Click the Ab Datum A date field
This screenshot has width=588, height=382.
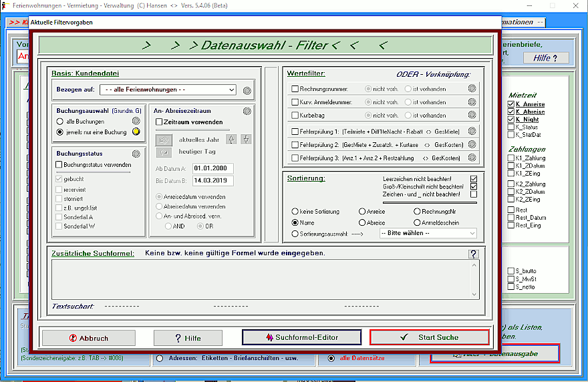tap(212, 168)
